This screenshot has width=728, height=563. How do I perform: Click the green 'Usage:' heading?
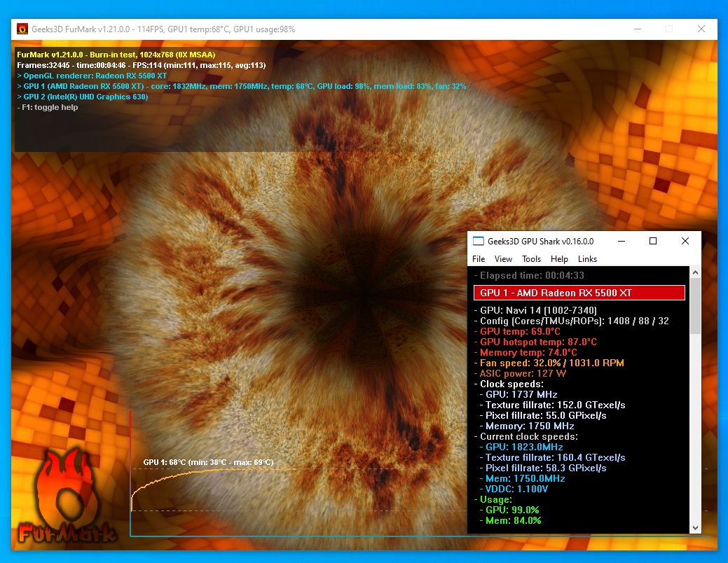pos(493,499)
